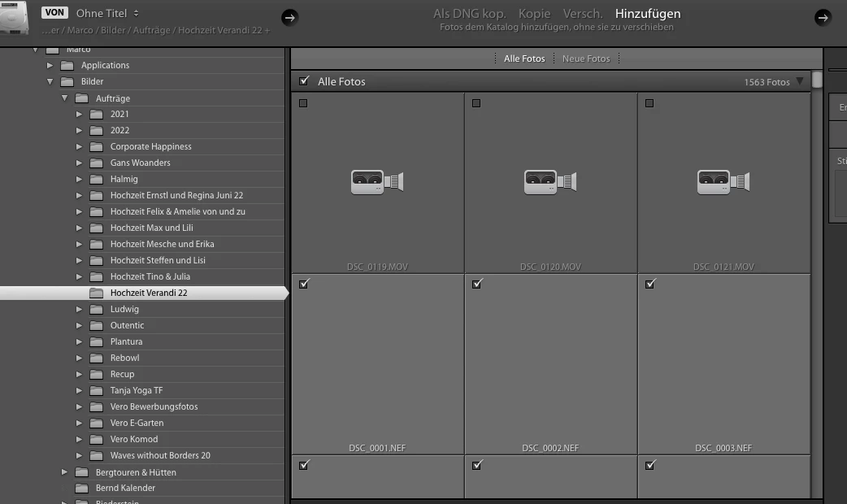The height and width of the screenshot is (504, 847).
Task: Click the folder icon of Corporate Happiness
Action: 96,146
